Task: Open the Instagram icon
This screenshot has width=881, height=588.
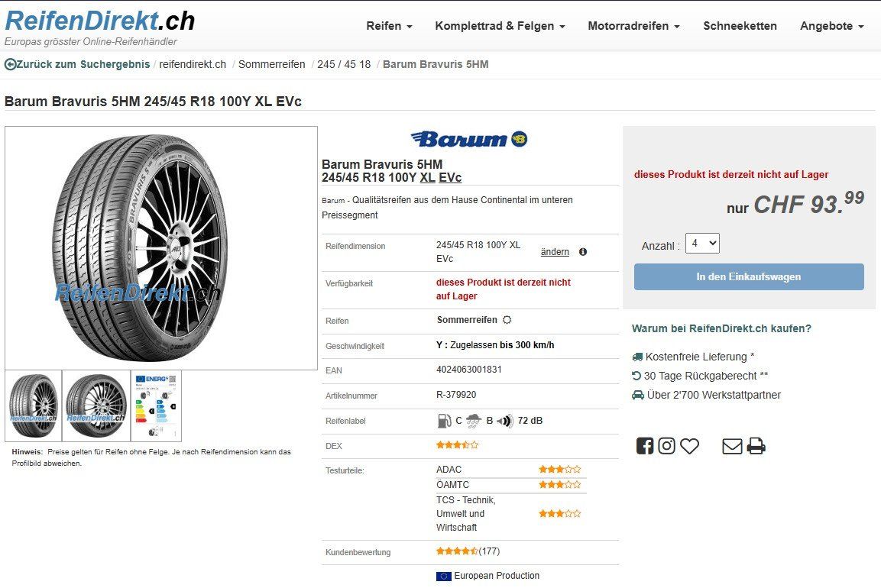Action: [x=666, y=446]
